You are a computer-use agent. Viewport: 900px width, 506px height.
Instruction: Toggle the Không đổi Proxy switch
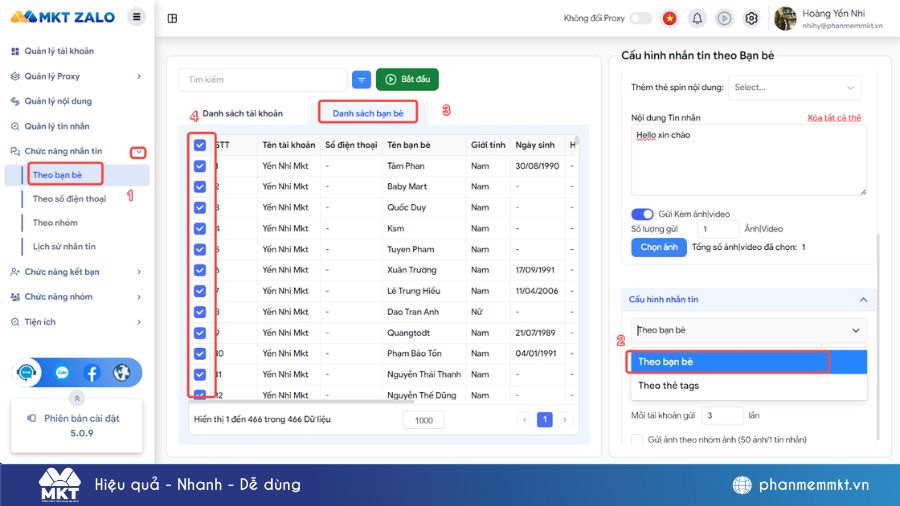[640, 18]
